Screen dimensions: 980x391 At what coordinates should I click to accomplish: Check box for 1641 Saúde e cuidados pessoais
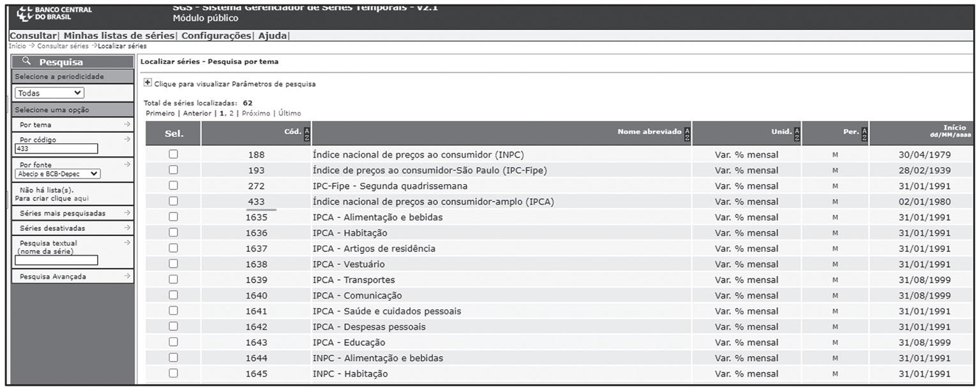point(173,311)
